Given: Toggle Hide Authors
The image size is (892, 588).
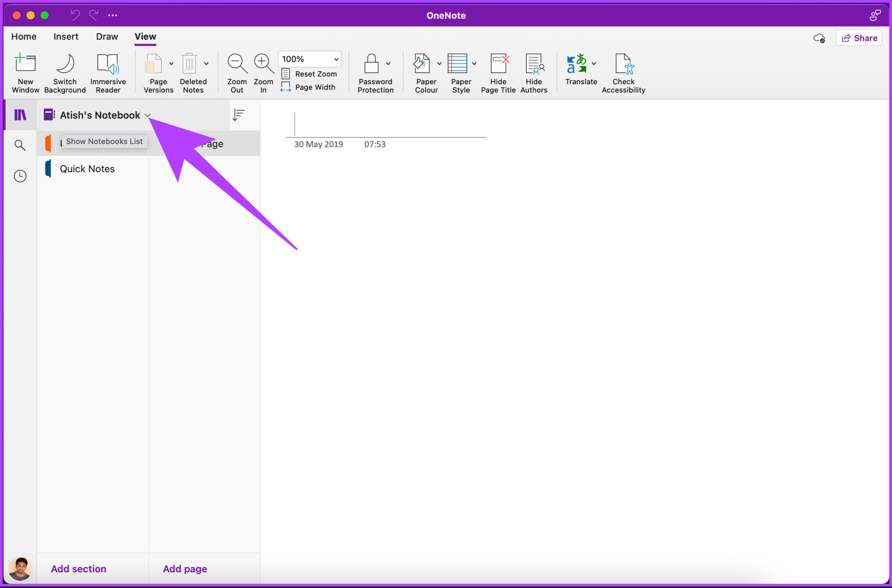Looking at the screenshot, I should pyautogui.click(x=534, y=72).
